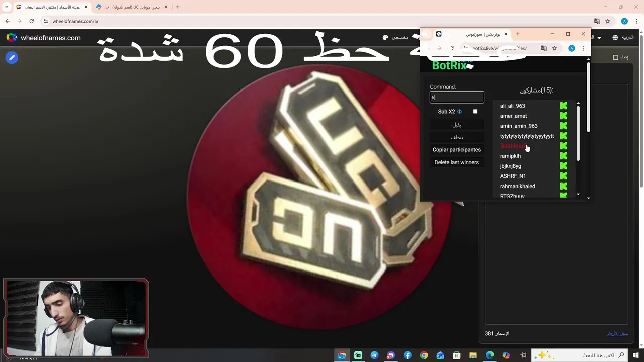Image resolution: width=644 pixels, height=362 pixels.
Task: Open Facebook from taskbar
Action: point(407,355)
